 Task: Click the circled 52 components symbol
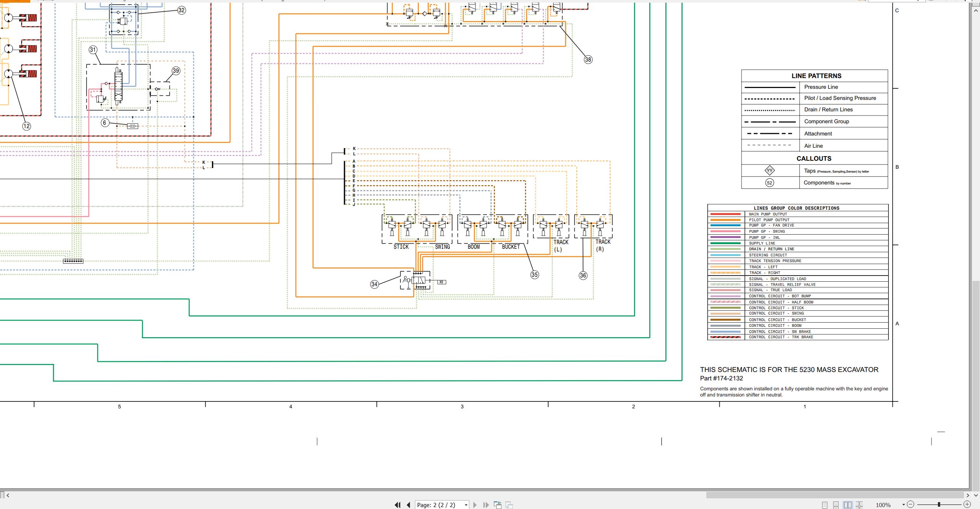(x=769, y=183)
